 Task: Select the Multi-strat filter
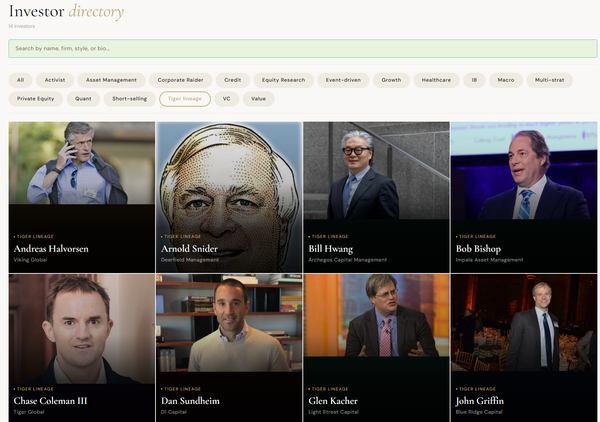549,80
